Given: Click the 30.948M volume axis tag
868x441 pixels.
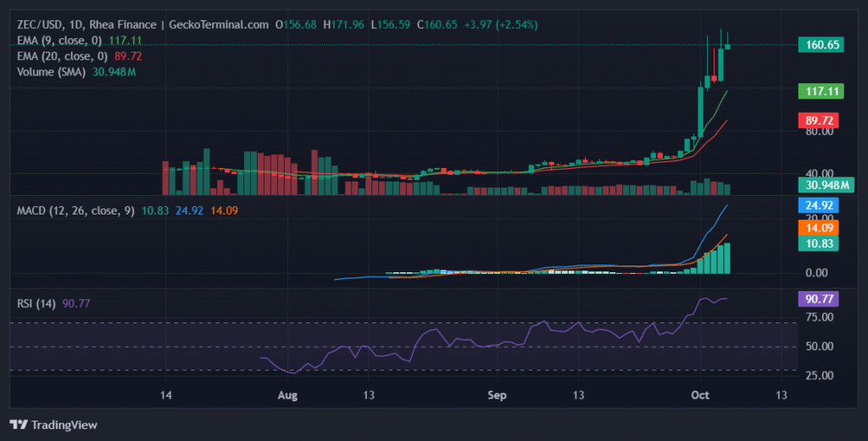Looking at the screenshot, I should [x=826, y=185].
